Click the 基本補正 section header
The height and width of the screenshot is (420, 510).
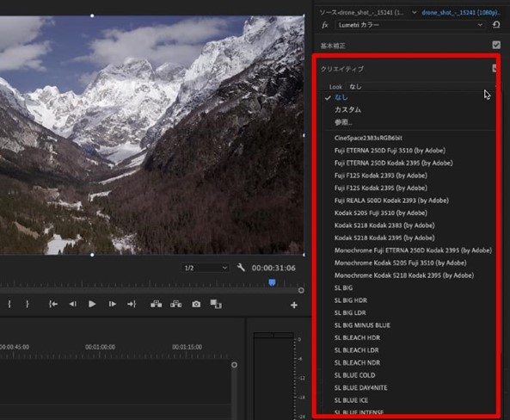[x=333, y=46]
